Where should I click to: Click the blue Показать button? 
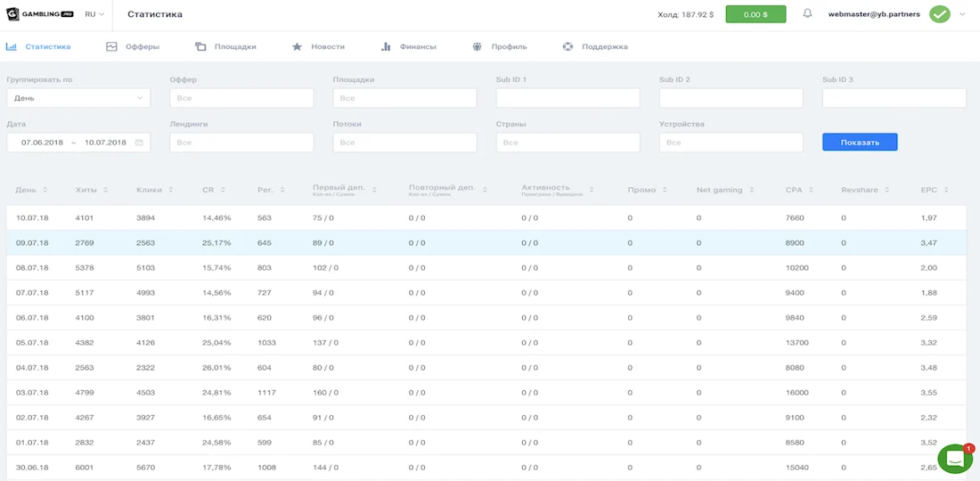tap(860, 142)
